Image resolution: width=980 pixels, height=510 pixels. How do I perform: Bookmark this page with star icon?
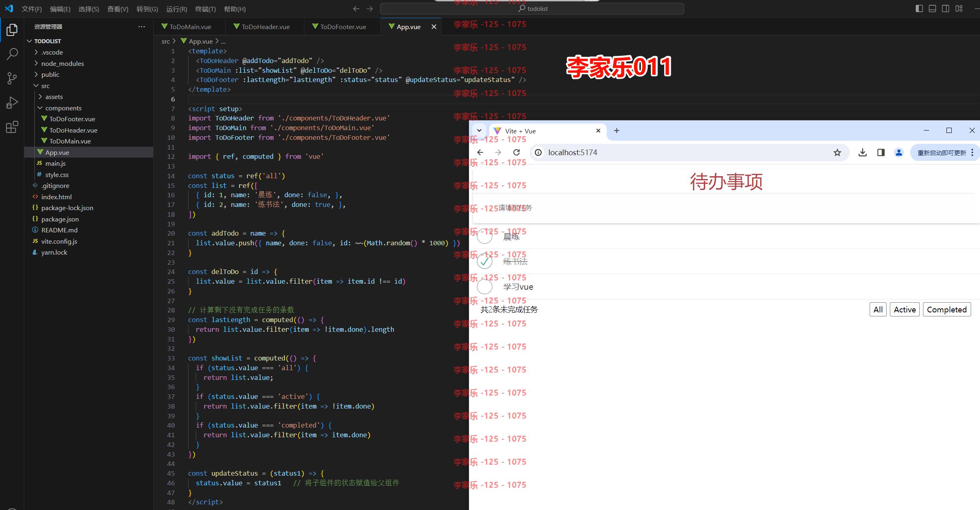tap(837, 152)
